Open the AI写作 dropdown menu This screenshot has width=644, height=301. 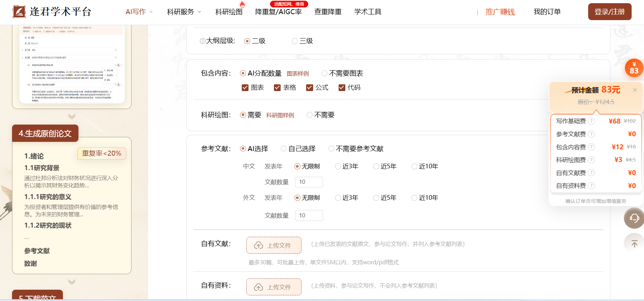coord(139,12)
